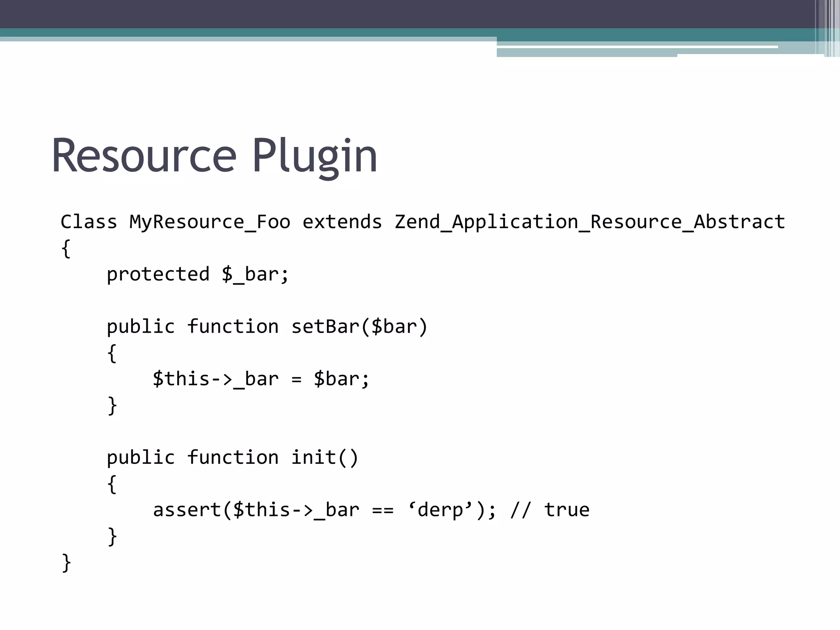840x630 pixels.
Task: Click the 'function' keyword before init()
Action: point(233,457)
